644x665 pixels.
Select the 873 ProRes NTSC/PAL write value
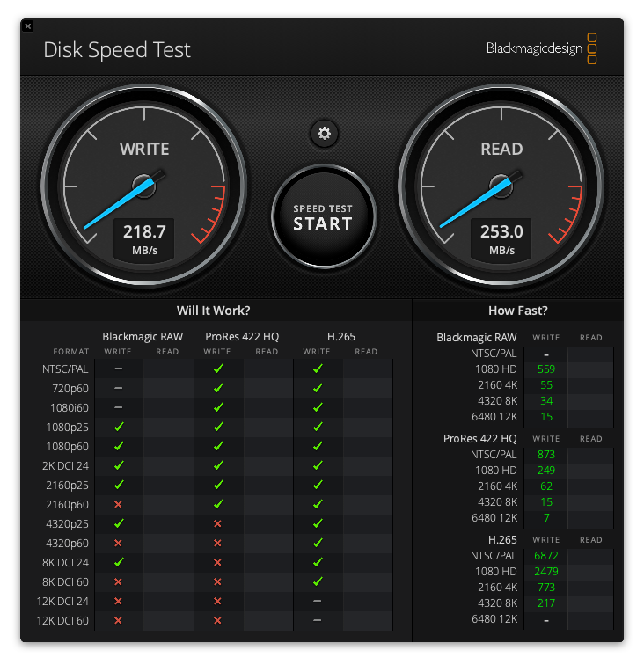click(x=546, y=454)
